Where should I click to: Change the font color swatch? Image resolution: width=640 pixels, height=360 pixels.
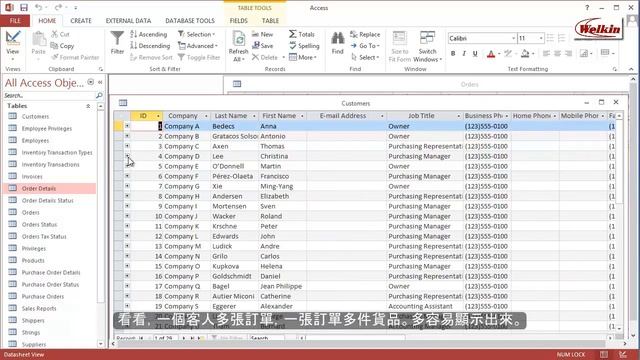point(491,53)
